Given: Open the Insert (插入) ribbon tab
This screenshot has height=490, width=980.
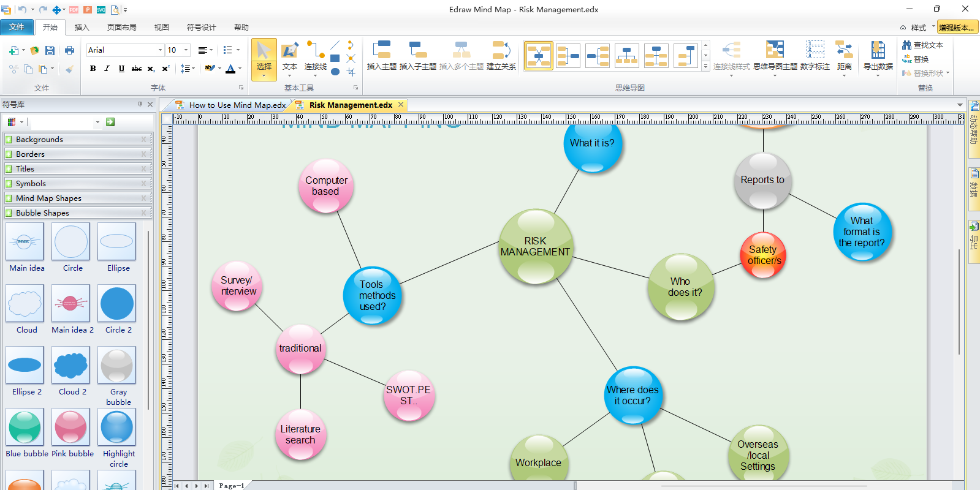Looking at the screenshot, I should 82,27.
